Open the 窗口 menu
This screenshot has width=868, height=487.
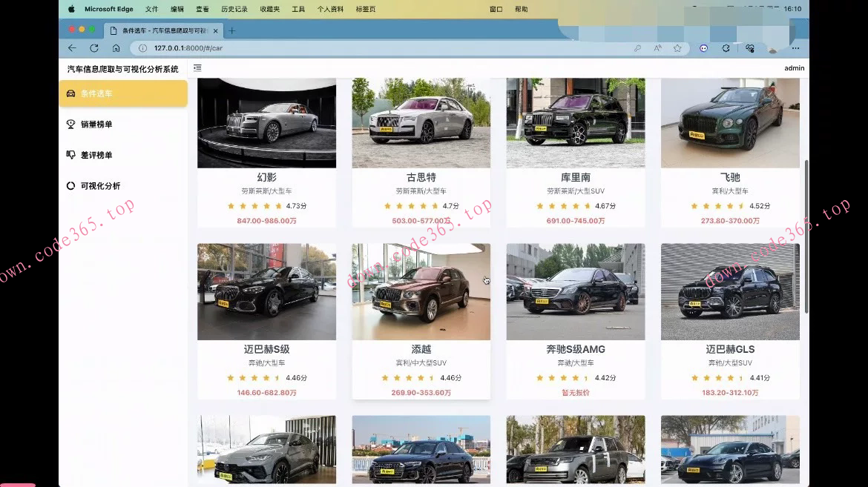496,9
